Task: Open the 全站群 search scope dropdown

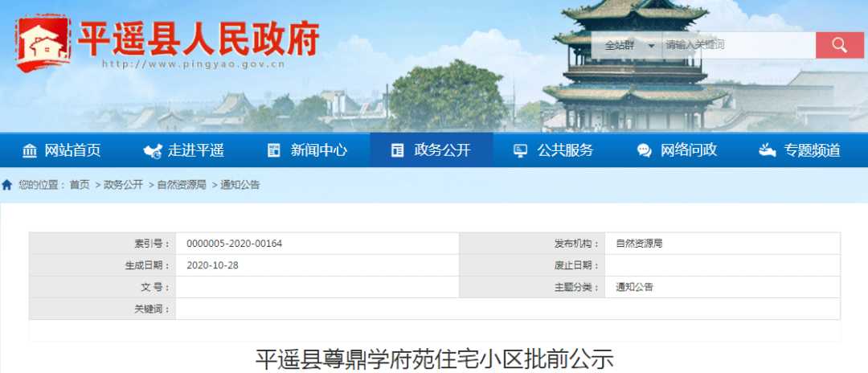Action: [x=627, y=45]
